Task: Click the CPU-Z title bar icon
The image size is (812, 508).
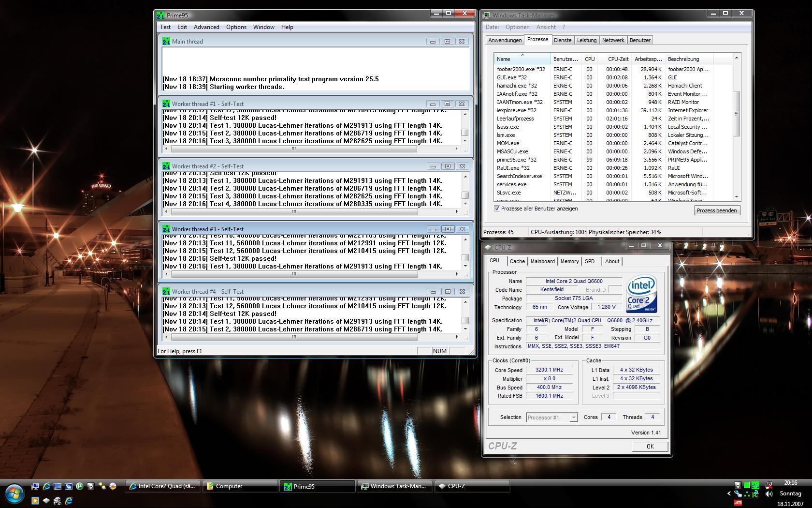Action: click(488, 247)
